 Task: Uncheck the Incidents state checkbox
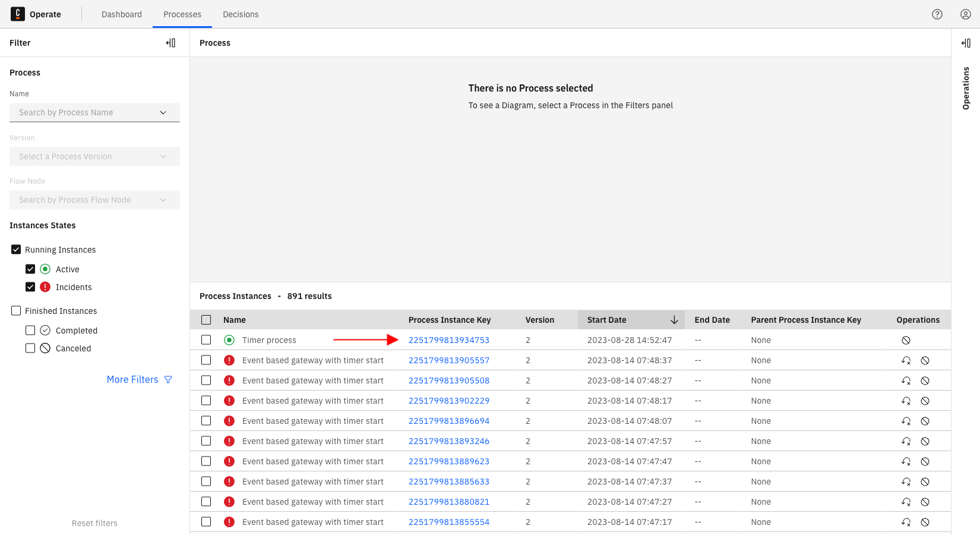(30, 287)
